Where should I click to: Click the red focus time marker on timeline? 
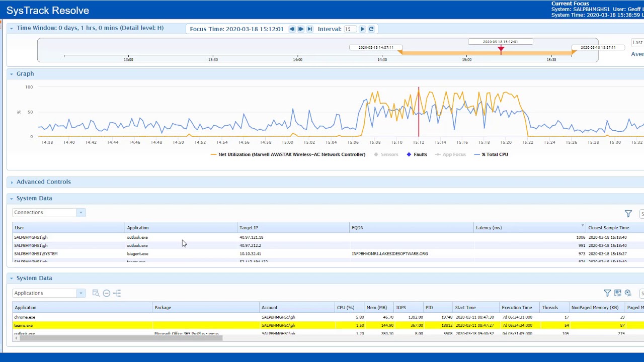[x=501, y=49]
